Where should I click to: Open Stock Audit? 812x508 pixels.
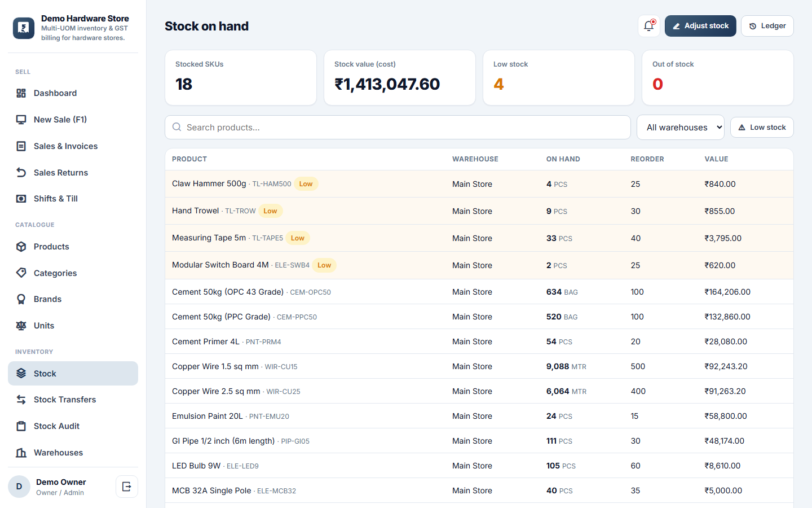click(73, 426)
